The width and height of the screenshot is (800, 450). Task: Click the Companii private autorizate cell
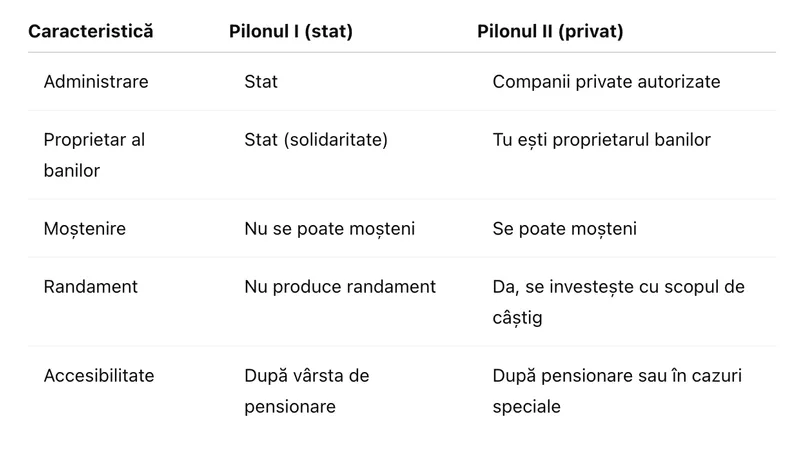click(x=606, y=81)
